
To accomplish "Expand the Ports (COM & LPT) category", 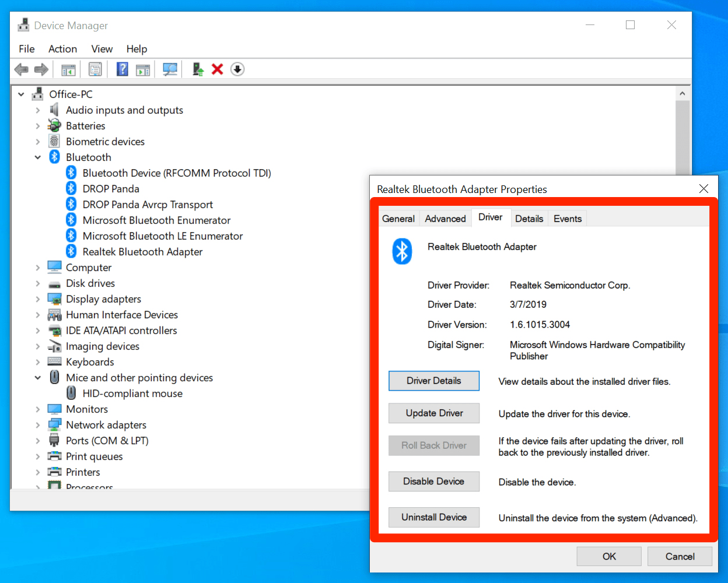I will [x=37, y=441].
